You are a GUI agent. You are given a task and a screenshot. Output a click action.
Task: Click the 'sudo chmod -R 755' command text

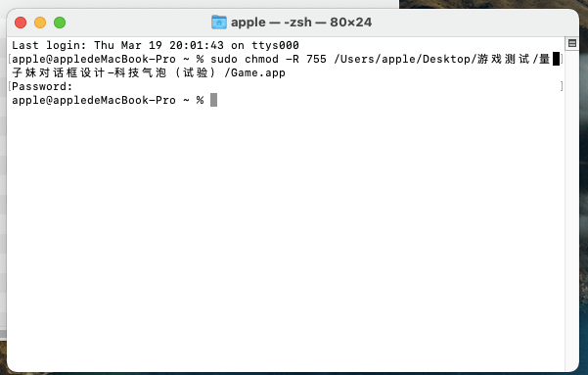coord(268,60)
